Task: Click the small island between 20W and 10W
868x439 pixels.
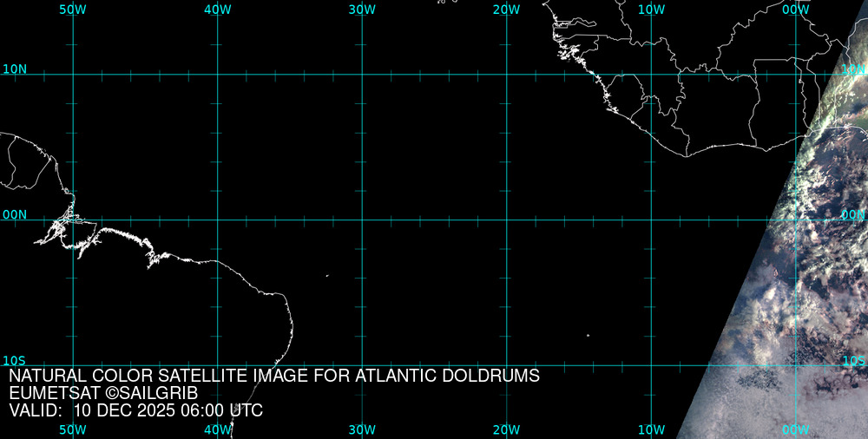Action: (x=588, y=336)
